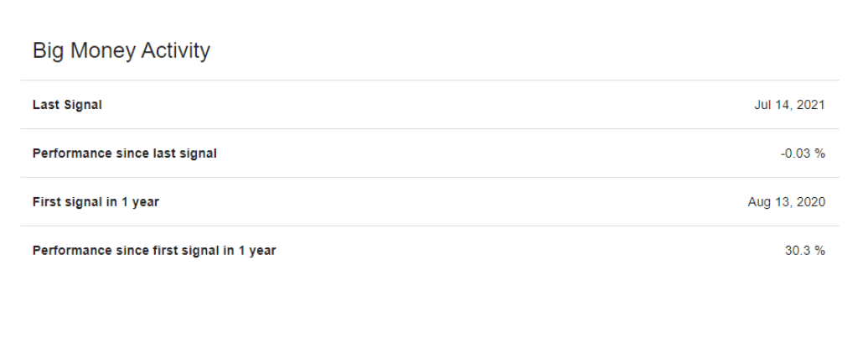Click the Big Money Activity heading
Image resolution: width=868 pixels, height=364 pixels.
click(121, 51)
